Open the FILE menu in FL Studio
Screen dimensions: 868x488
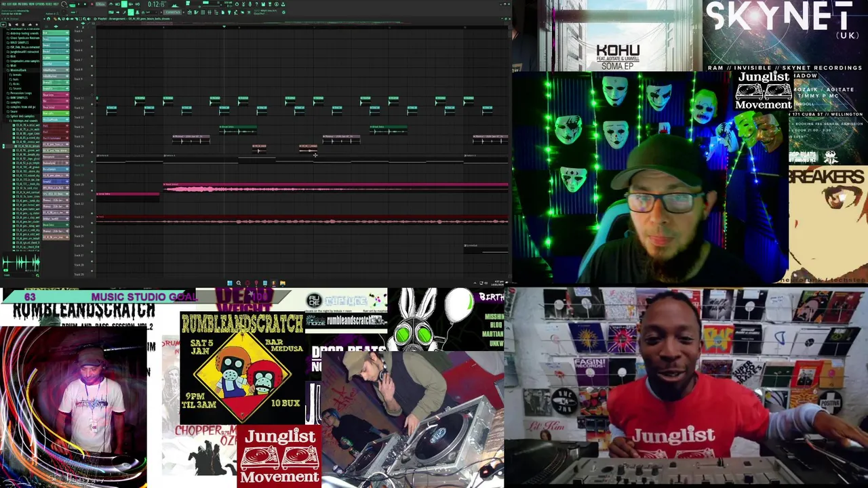pyautogui.click(x=3, y=4)
